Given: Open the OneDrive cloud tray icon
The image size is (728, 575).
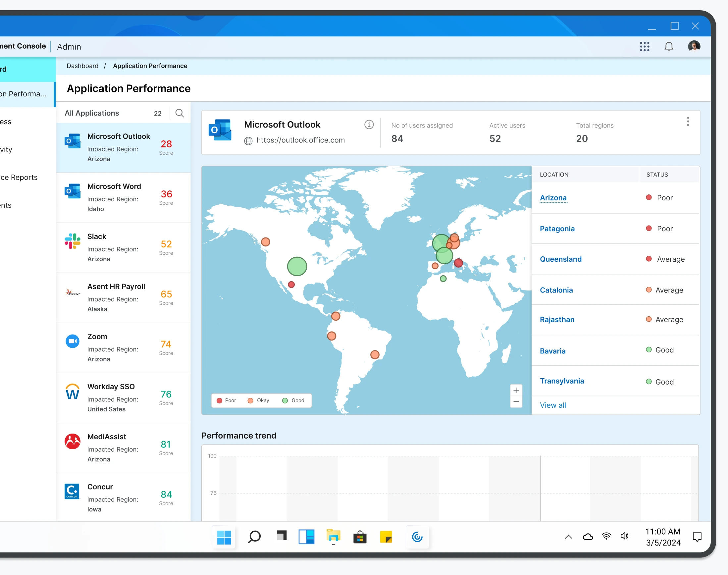Looking at the screenshot, I should pyautogui.click(x=588, y=537).
